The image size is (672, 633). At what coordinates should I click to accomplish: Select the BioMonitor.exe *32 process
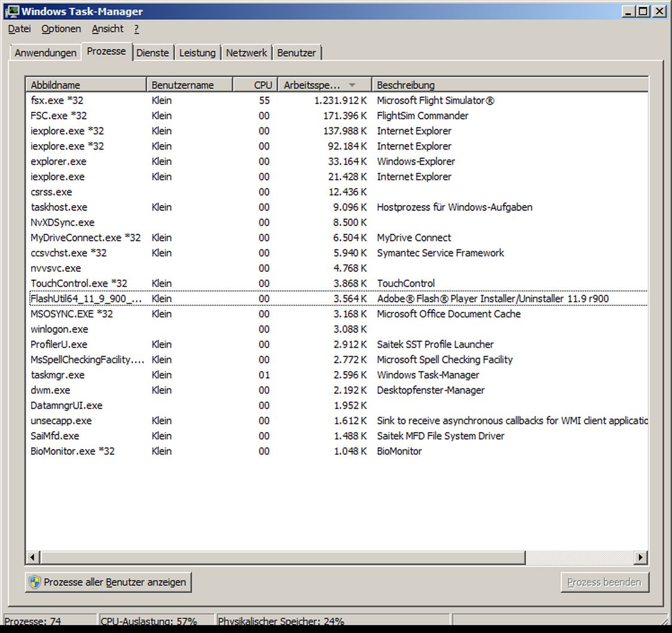tap(337, 451)
